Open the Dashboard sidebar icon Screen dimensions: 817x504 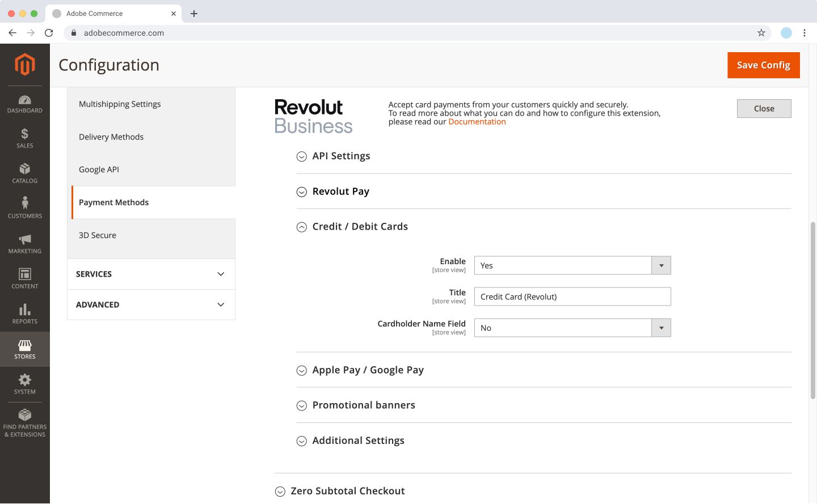coord(25,104)
